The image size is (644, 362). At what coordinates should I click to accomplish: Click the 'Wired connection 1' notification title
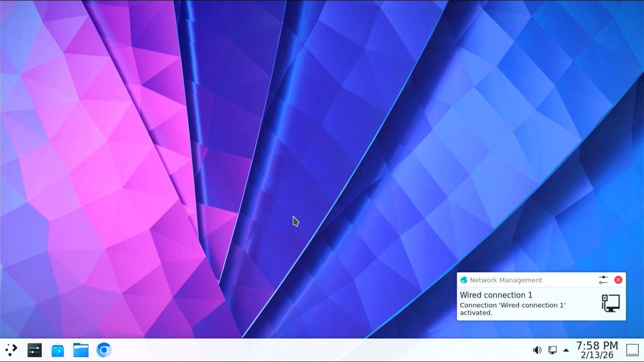tap(496, 295)
